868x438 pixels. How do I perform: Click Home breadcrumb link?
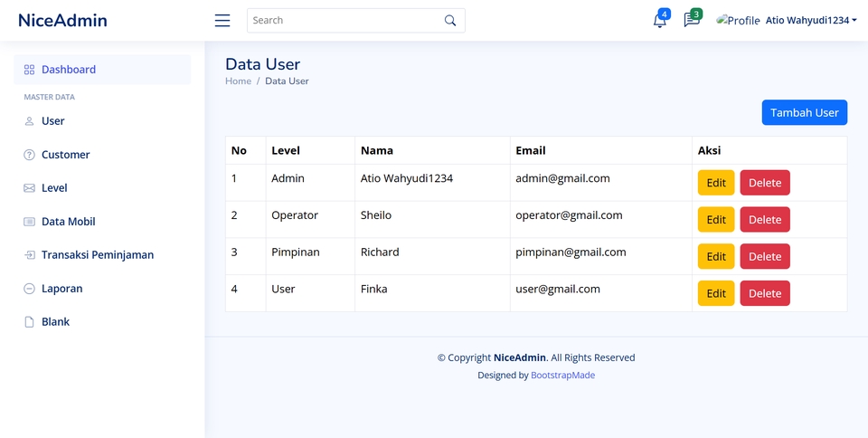coord(238,81)
